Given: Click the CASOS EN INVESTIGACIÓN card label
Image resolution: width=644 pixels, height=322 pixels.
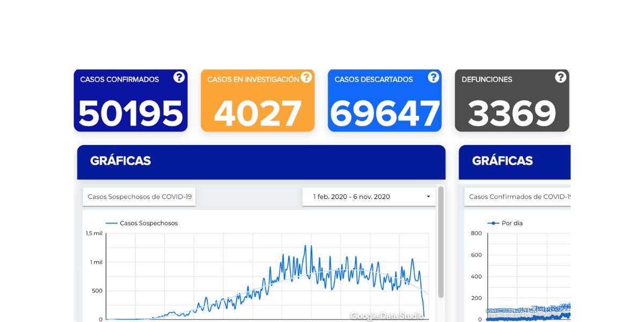Looking at the screenshot, I should click(253, 79).
